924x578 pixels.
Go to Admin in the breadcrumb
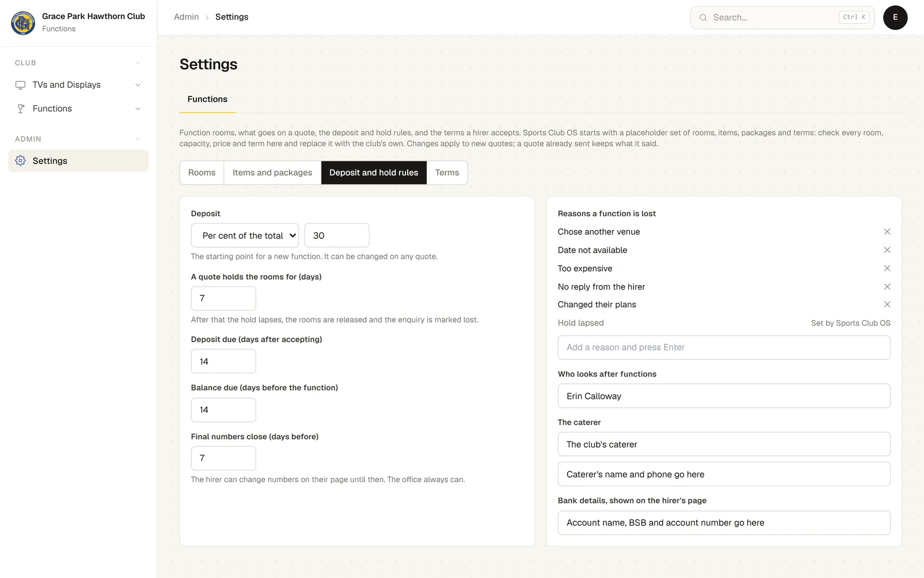coord(186,17)
